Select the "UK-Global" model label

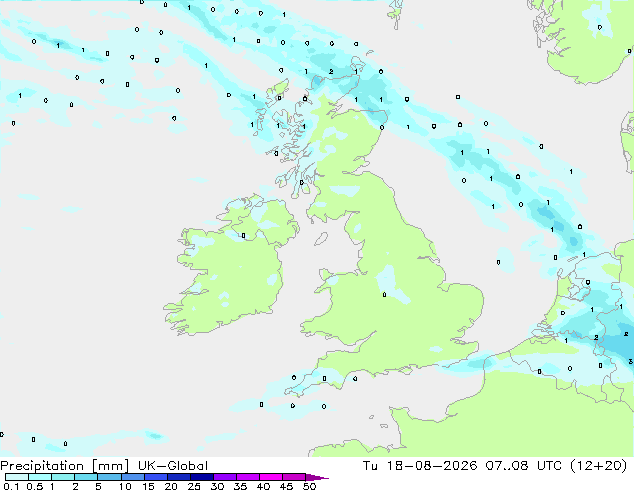pos(173,466)
